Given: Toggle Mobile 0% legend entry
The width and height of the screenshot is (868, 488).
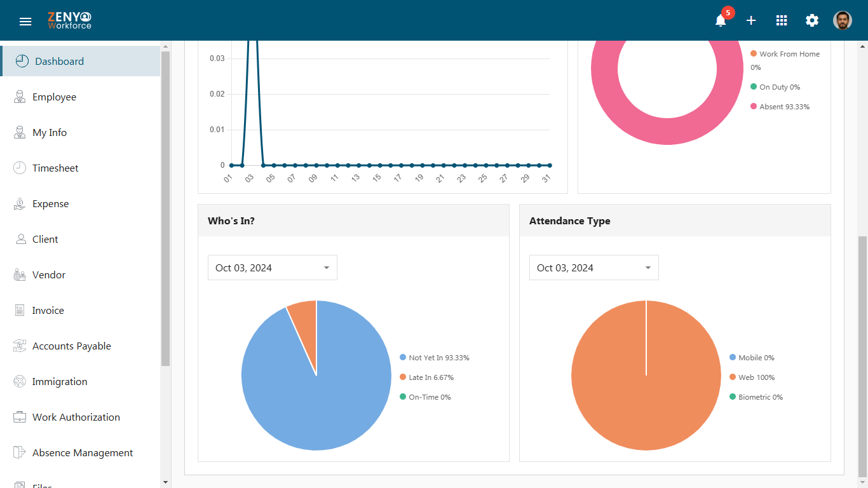Looking at the screenshot, I should click(x=752, y=358).
